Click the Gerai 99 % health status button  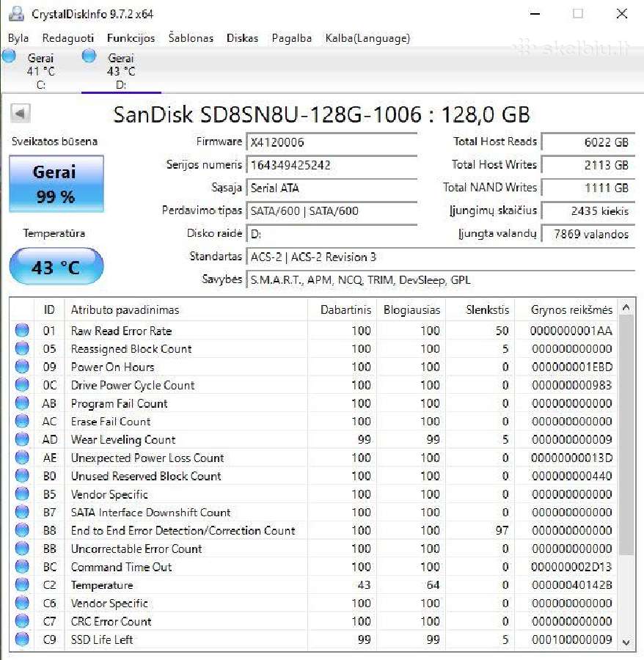point(56,184)
